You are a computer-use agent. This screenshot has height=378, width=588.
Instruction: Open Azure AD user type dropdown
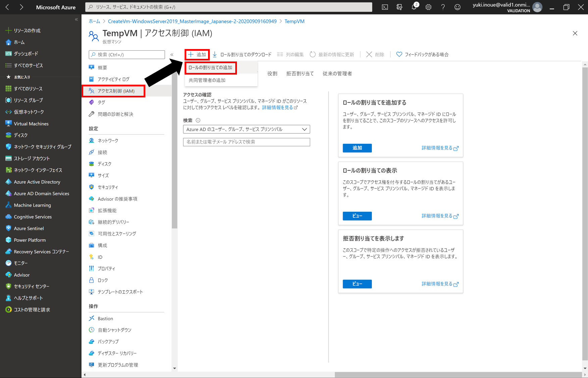point(247,129)
